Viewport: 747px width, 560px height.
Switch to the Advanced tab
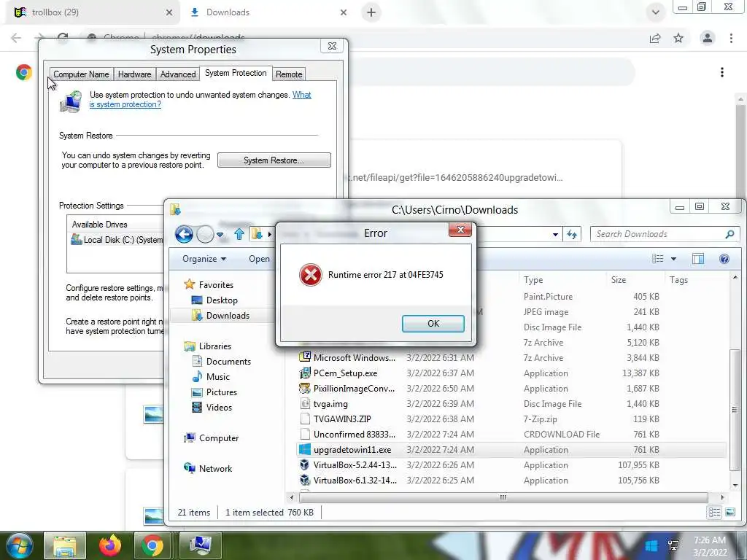178,74
